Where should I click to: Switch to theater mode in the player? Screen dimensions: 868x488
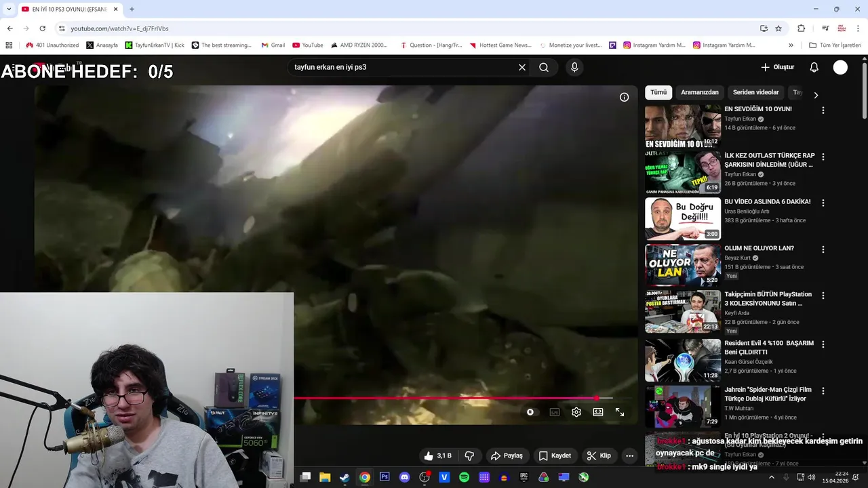coord(598,412)
